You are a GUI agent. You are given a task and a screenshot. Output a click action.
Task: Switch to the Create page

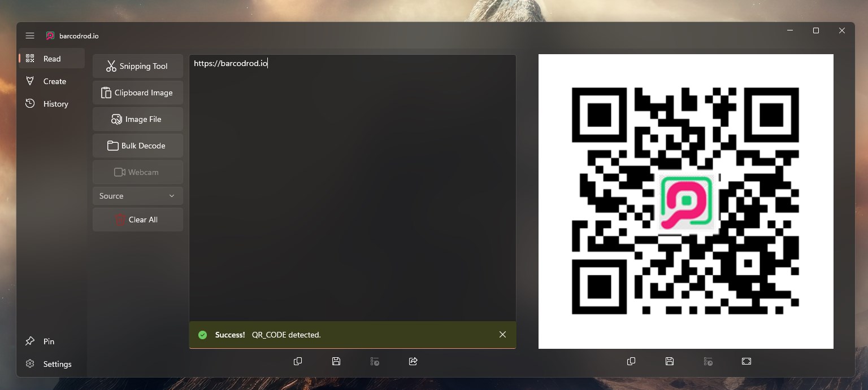[52, 81]
